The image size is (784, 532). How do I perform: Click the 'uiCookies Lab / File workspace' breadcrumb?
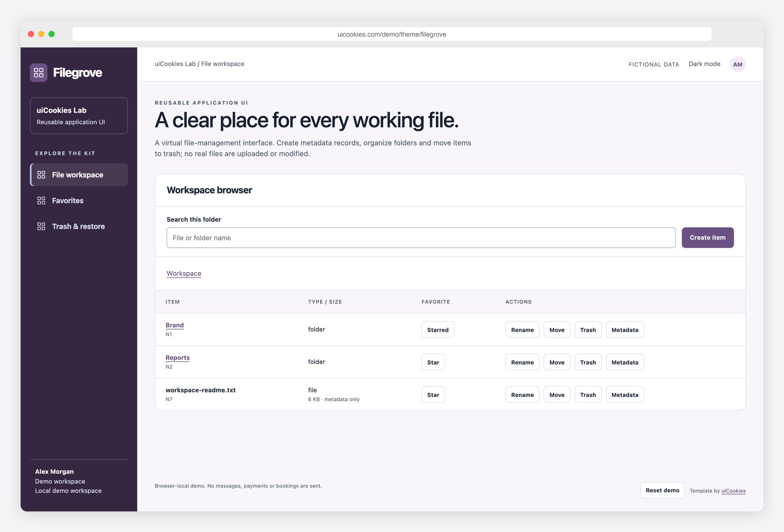click(199, 64)
